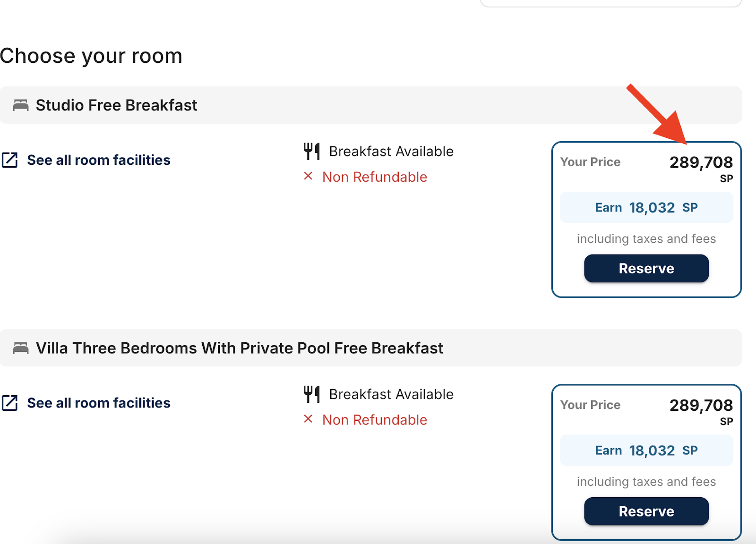Select the Villa Three Bedrooms header bar
Viewport: 756px width, 544px height.
coord(371,348)
